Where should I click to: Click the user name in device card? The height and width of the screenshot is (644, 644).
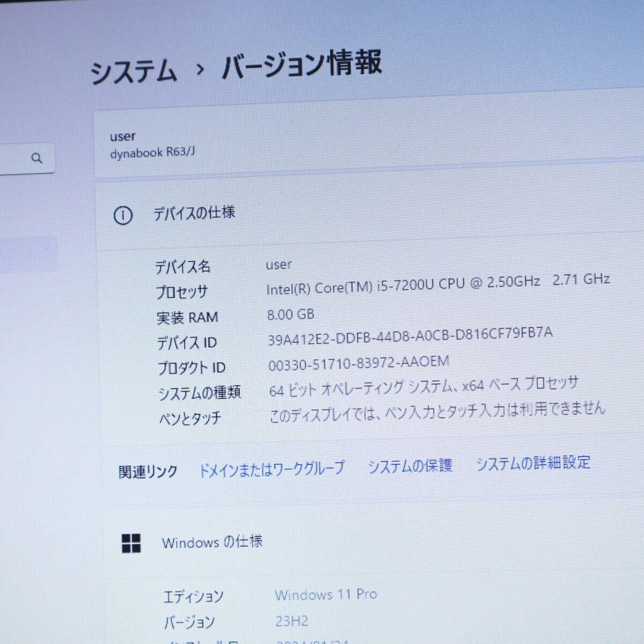click(122, 136)
